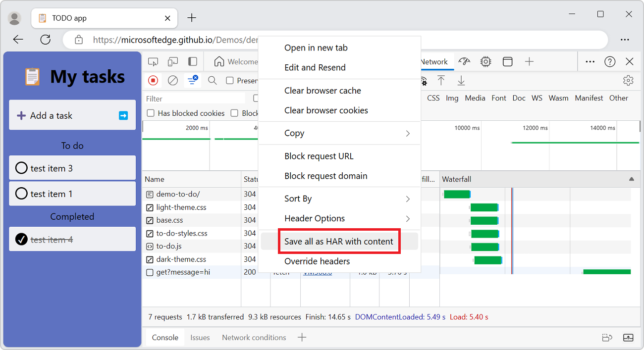
Task: Toggle device emulation icon
Action: pos(172,62)
